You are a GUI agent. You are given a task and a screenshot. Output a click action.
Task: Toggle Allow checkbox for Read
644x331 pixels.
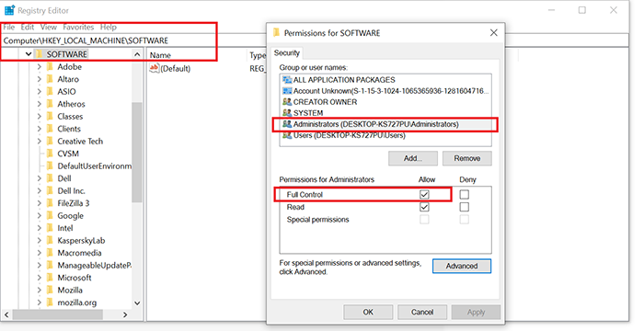tap(424, 207)
